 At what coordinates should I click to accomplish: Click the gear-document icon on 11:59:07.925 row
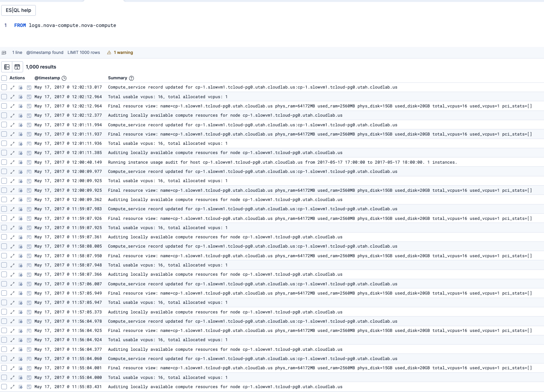[x=21, y=228]
